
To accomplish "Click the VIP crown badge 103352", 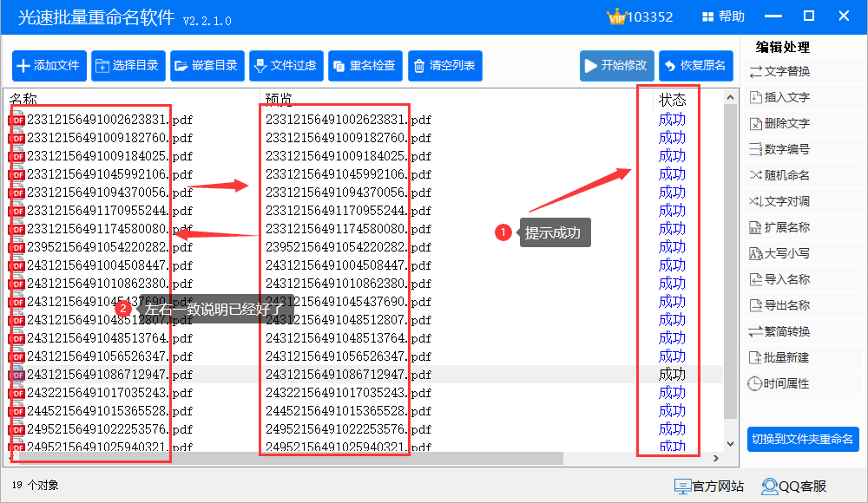I will coord(640,16).
